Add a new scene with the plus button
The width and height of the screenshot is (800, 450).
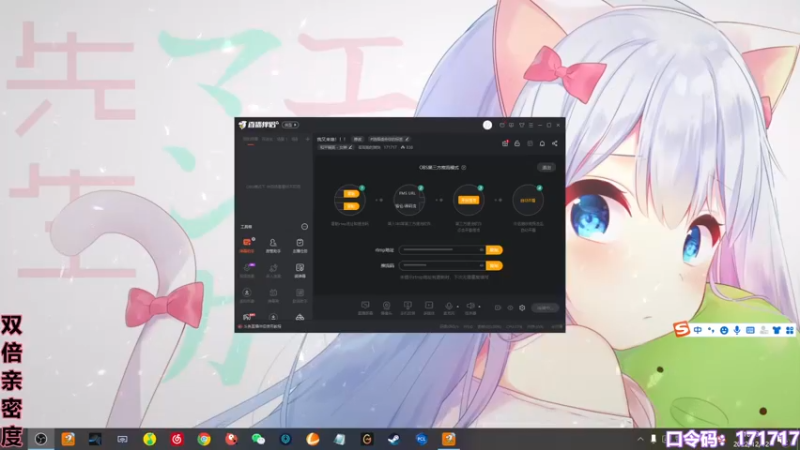point(307,139)
